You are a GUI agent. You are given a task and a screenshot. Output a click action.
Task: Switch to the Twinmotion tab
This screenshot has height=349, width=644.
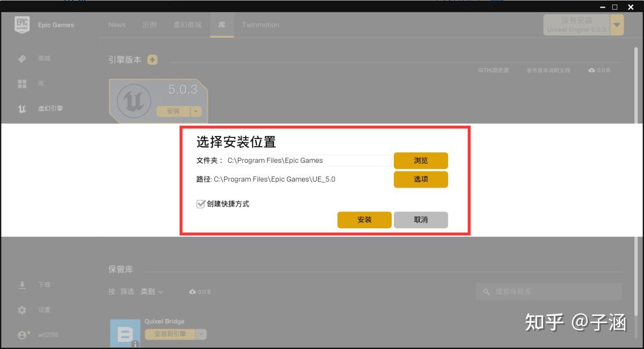click(260, 24)
